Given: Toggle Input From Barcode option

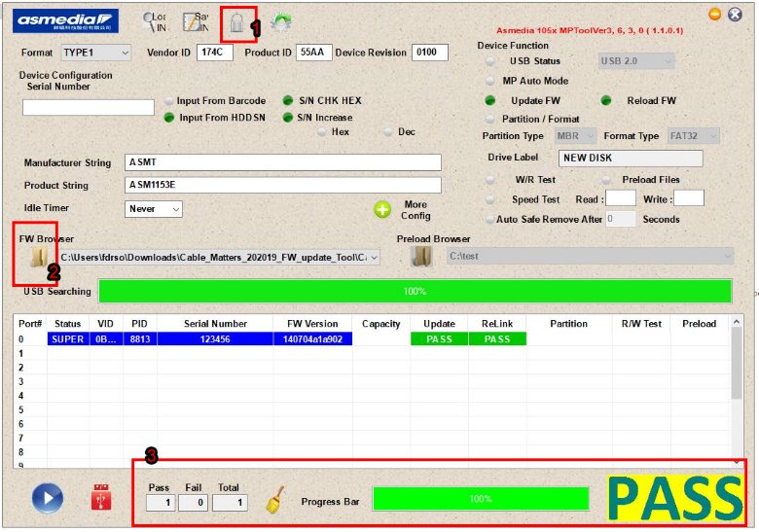Looking at the screenshot, I should [168, 100].
